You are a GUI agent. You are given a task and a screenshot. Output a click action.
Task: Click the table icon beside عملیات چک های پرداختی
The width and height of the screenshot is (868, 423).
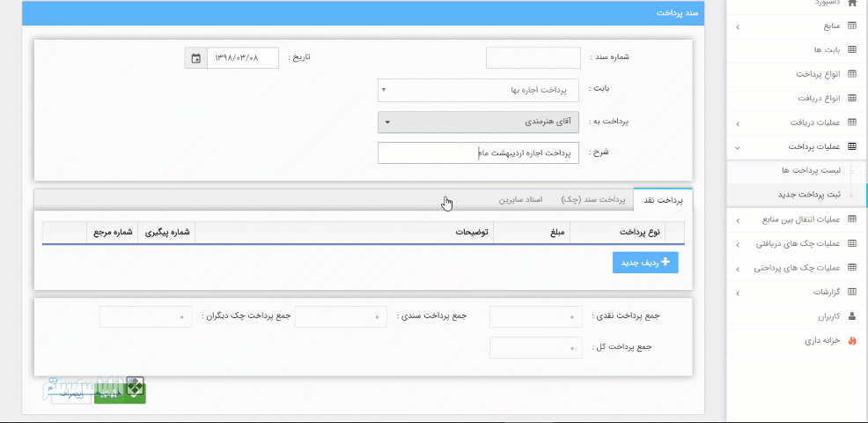tap(852, 268)
